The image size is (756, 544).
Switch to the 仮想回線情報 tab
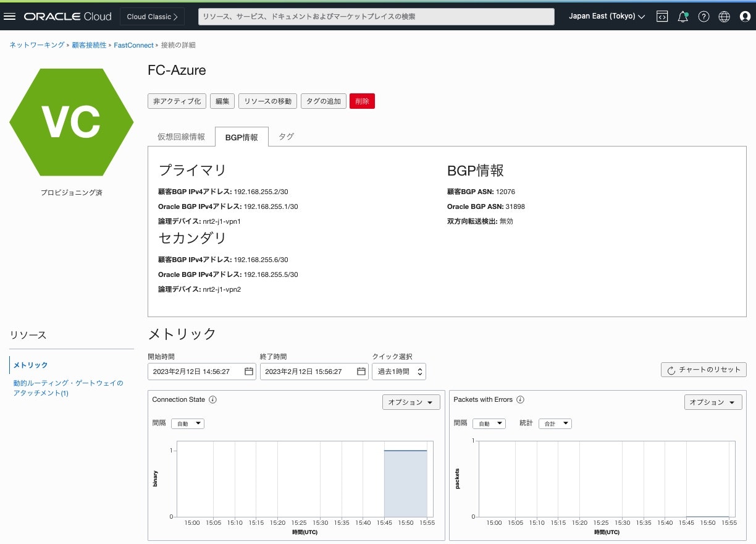(x=181, y=137)
